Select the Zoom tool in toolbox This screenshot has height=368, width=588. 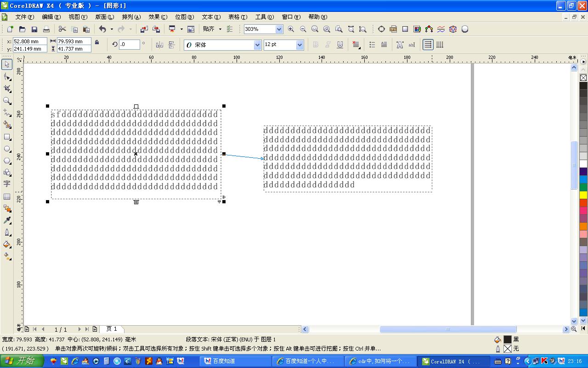(x=7, y=101)
